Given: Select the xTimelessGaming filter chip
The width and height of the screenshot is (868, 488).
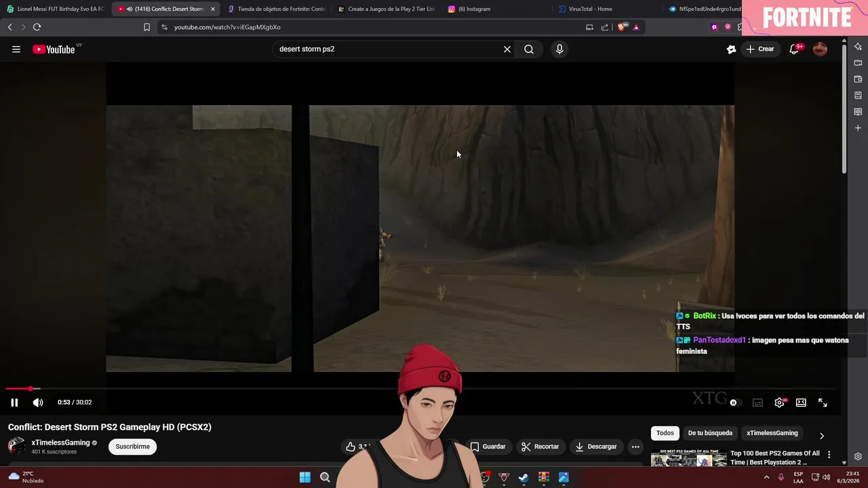Looking at the screenshot, I should click(x=772, y=433).
